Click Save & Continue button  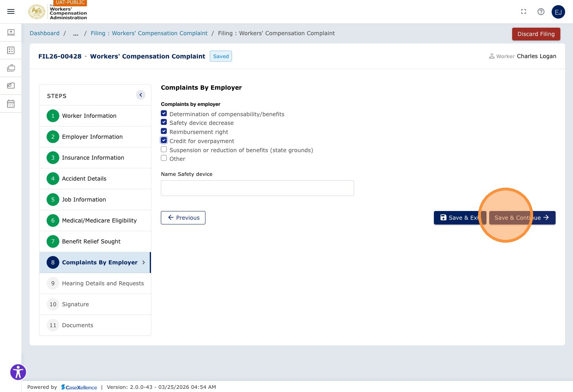point(522,218)
